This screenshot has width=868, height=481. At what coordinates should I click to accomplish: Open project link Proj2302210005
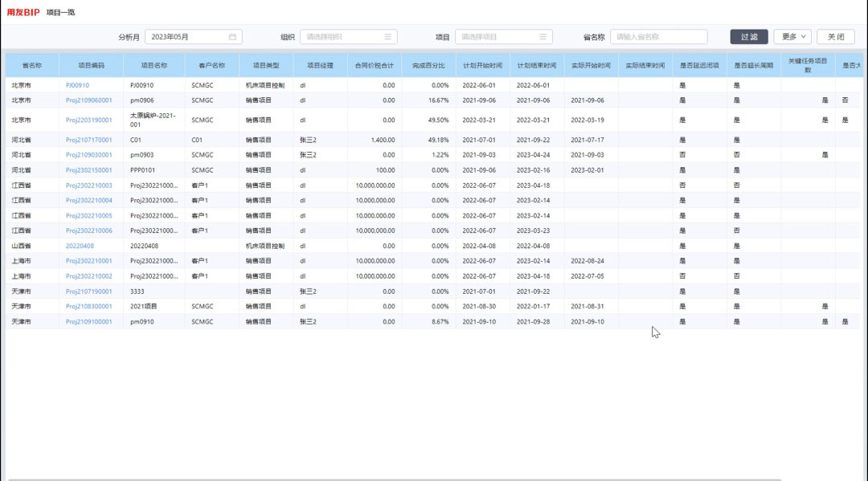(88, 216)
